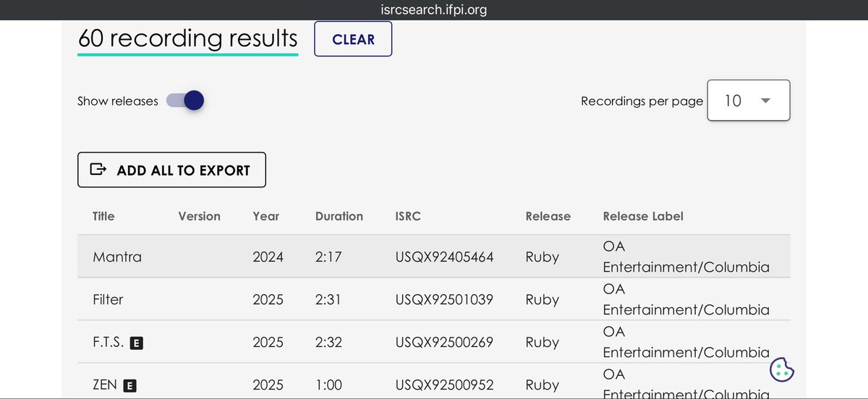Select the F.T.S. recording title

109,343
